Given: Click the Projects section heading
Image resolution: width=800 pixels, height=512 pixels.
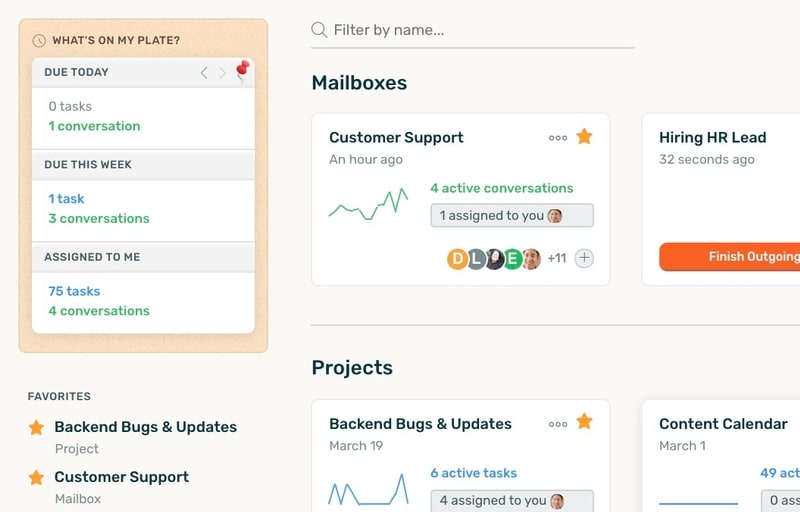Looking at the screenshot, I should coord(352,368).
